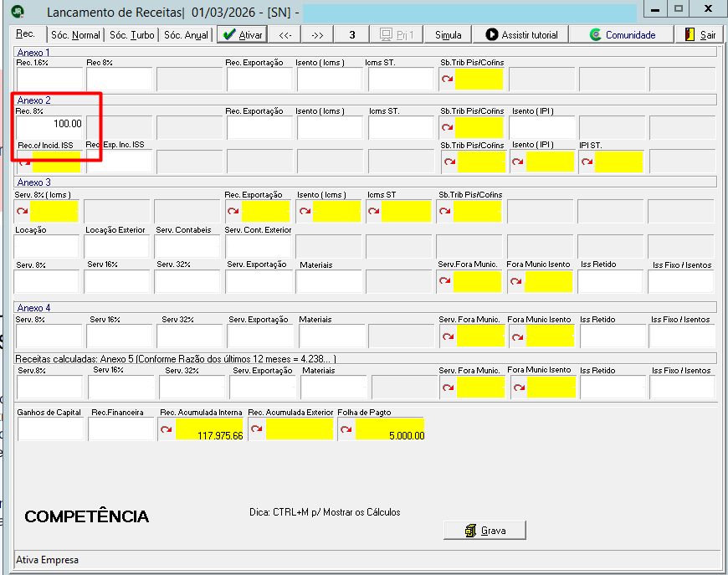Click the Anexo 1 Rec. 1.6% field

(49, 79)
